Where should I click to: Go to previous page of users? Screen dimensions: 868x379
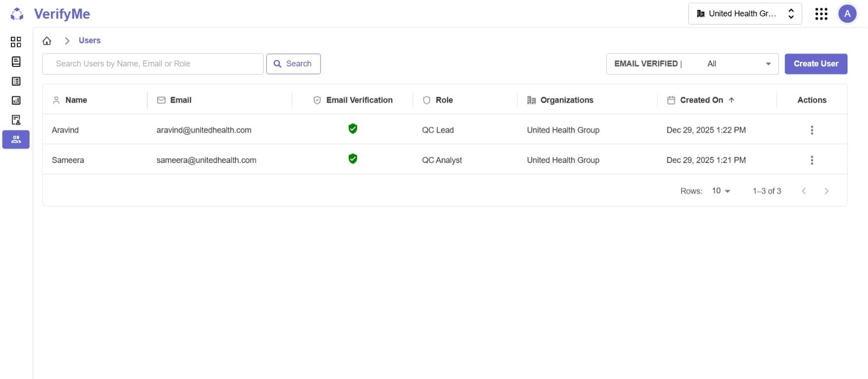coord(804,191)
